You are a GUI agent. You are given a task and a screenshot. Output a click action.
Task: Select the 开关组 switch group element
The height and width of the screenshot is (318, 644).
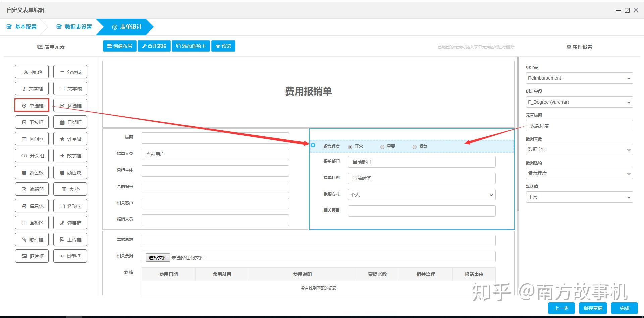pos(32,155)
